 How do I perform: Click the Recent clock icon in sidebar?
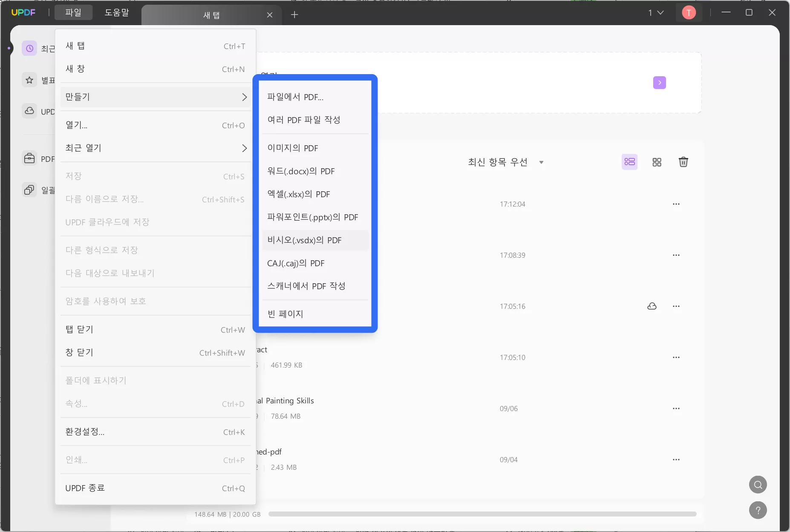tap(29, 49)
